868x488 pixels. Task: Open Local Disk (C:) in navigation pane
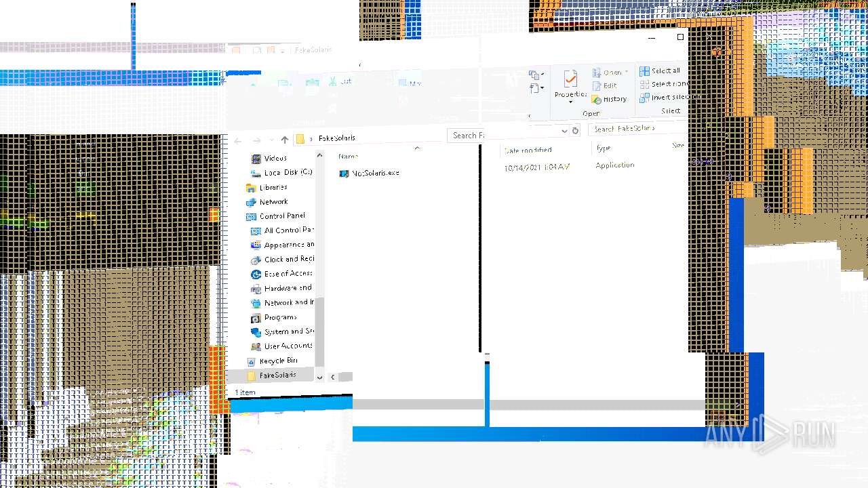[x=281, y=172]
